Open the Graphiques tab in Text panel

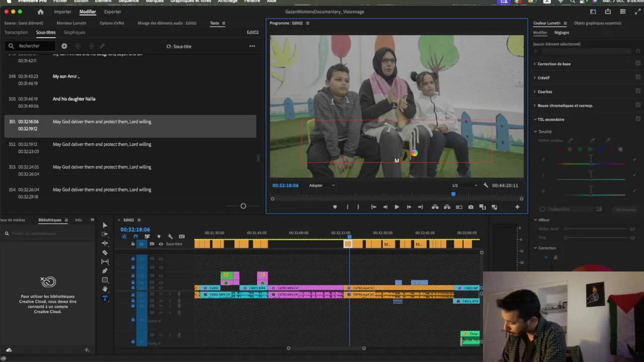(x=74, y=32)
